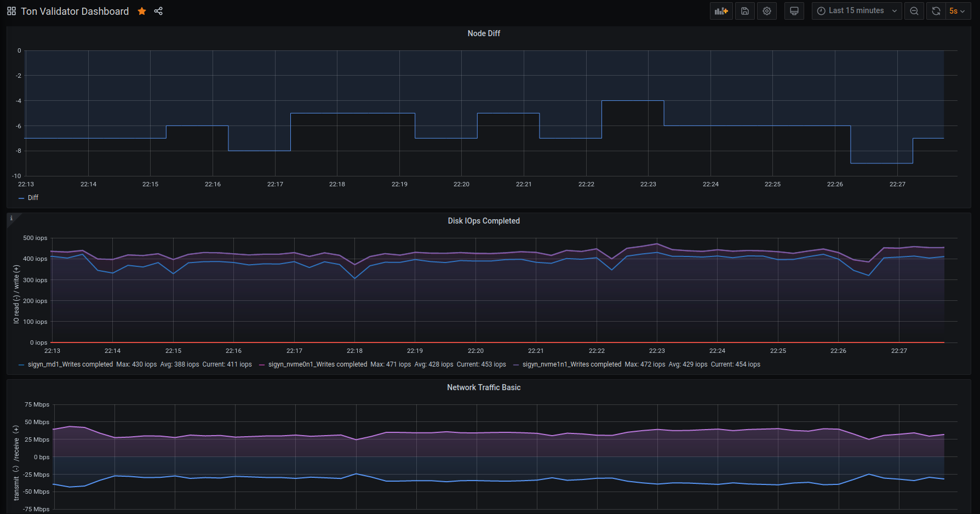
Task: Toggle sigyn_md1_Writes completed series
Action: tap(70, 364)
